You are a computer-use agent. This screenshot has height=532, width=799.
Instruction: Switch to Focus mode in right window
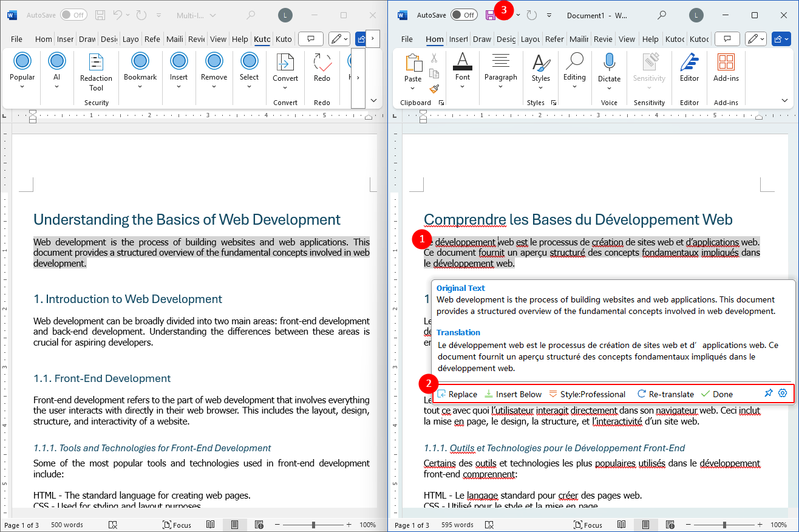click(x=587, y=525)
